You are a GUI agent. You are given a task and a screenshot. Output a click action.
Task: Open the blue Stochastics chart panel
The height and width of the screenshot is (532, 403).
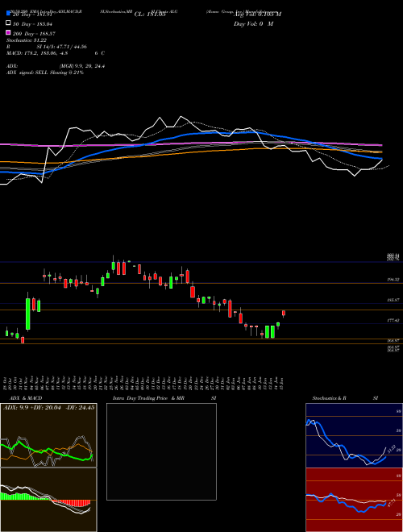click(354, 435)
